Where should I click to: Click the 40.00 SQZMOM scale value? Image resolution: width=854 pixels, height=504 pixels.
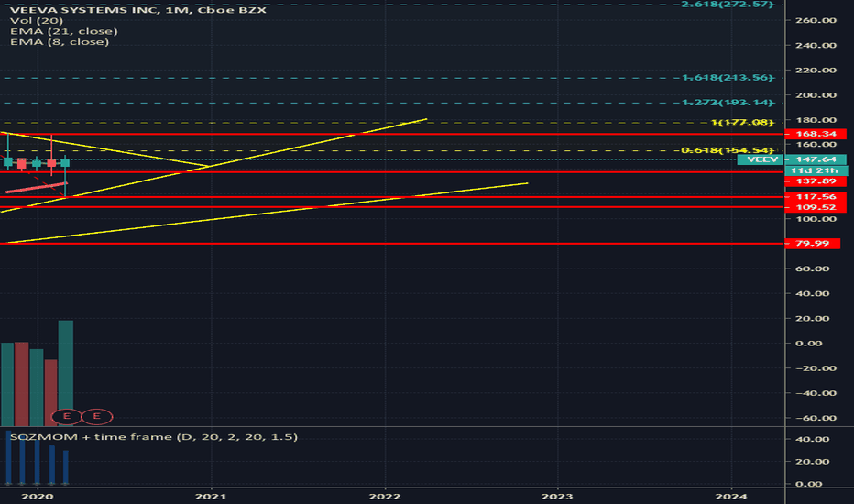812,439
